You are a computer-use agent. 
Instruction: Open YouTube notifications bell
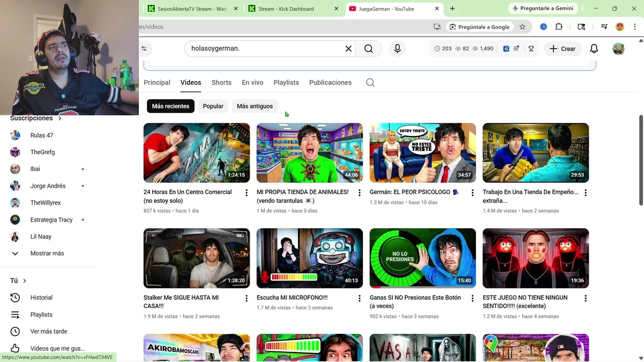[594, 49]
